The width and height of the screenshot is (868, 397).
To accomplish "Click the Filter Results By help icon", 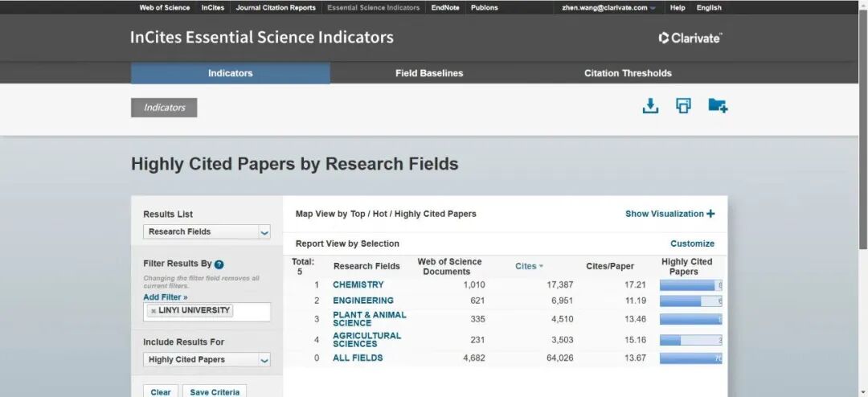I will coord(219,264).
